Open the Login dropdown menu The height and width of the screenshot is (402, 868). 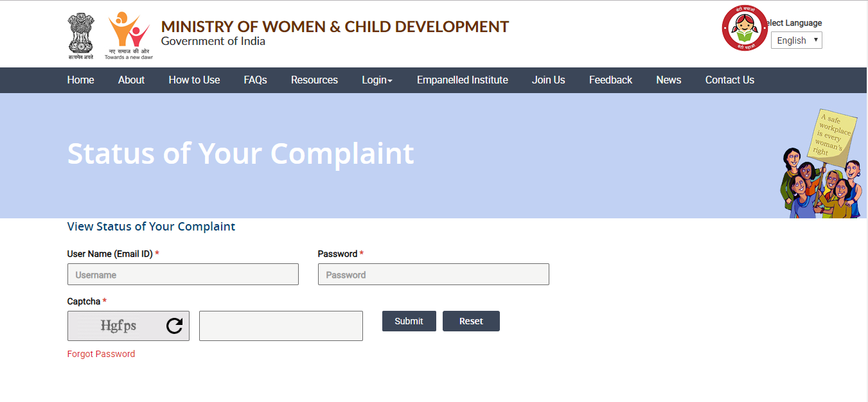(376, 80)
